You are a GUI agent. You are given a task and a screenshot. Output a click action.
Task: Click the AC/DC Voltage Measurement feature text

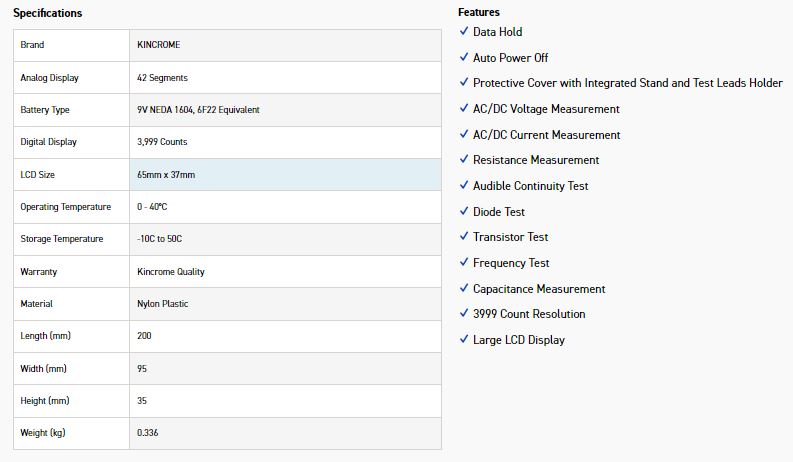point(546,109)
